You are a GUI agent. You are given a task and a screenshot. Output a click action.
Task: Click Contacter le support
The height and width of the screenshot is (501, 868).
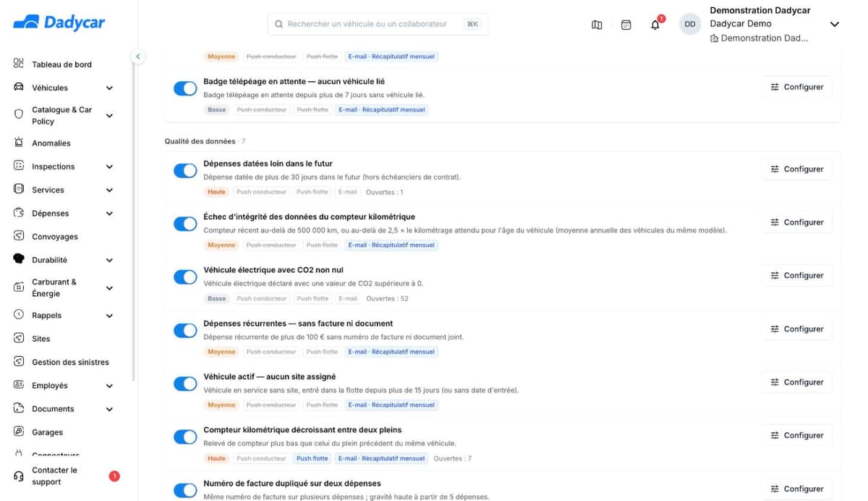point(54,476)
